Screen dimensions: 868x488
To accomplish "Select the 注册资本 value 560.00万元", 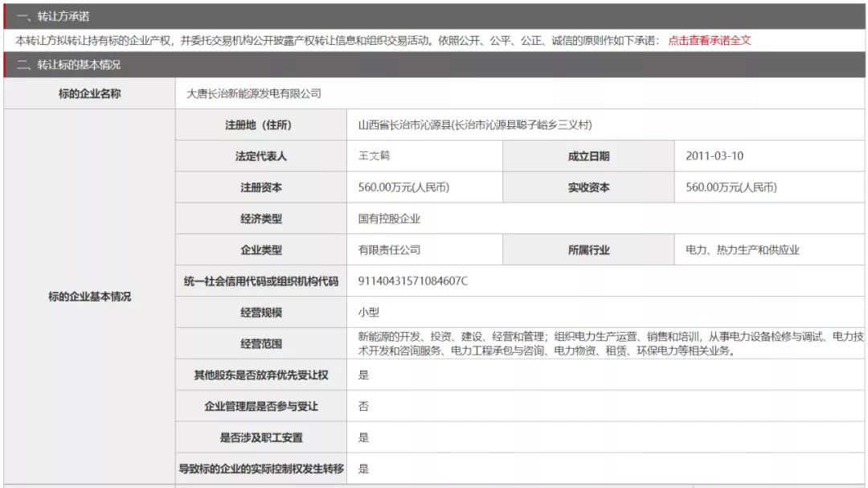I will 403,187.
